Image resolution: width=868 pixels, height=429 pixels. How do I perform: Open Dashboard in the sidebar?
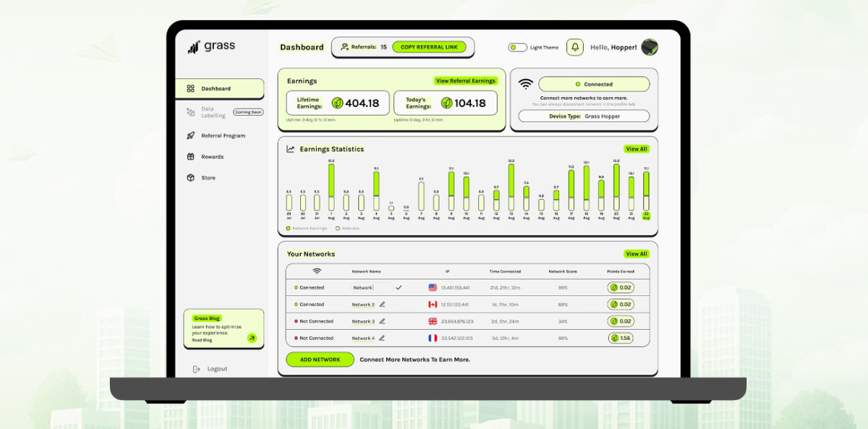219,88
